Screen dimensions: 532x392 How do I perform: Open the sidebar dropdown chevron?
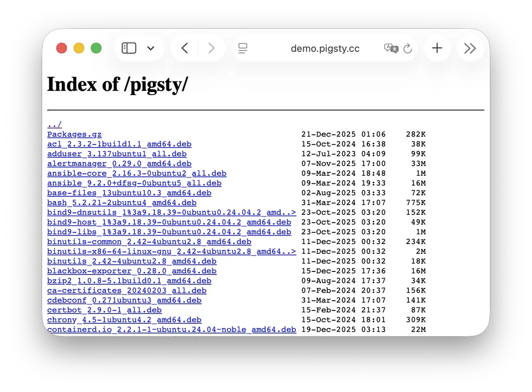point(151,48)
